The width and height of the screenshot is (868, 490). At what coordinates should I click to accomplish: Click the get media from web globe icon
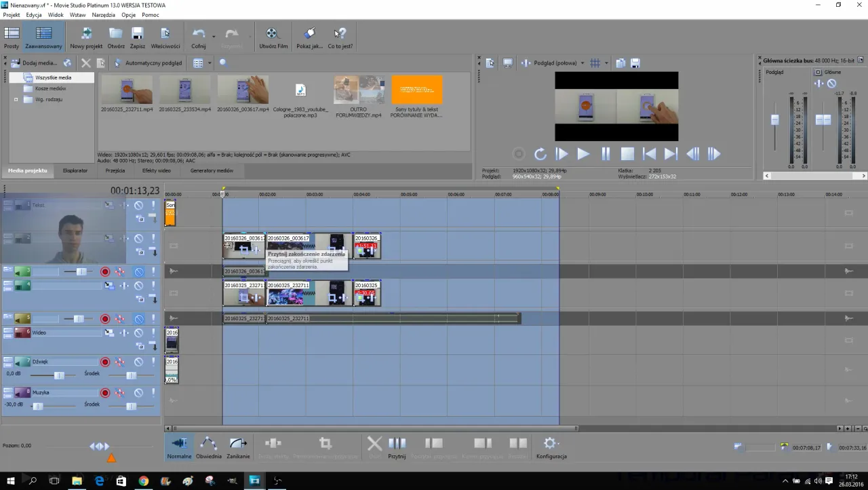click(x=67, y=63)
